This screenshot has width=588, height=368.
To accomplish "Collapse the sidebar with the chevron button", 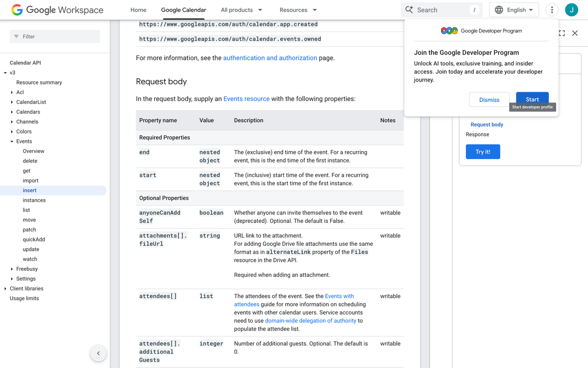I will [x=98, y=353].
